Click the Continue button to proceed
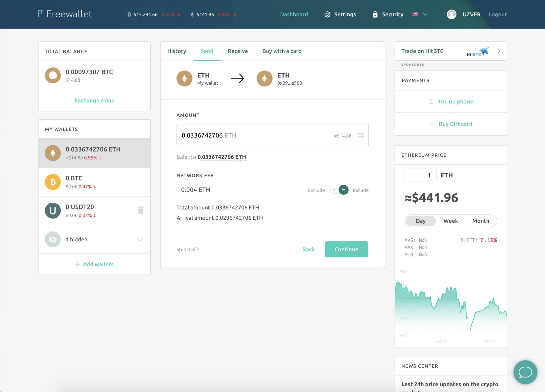545x392 pixels. click(x=347, y=249)
